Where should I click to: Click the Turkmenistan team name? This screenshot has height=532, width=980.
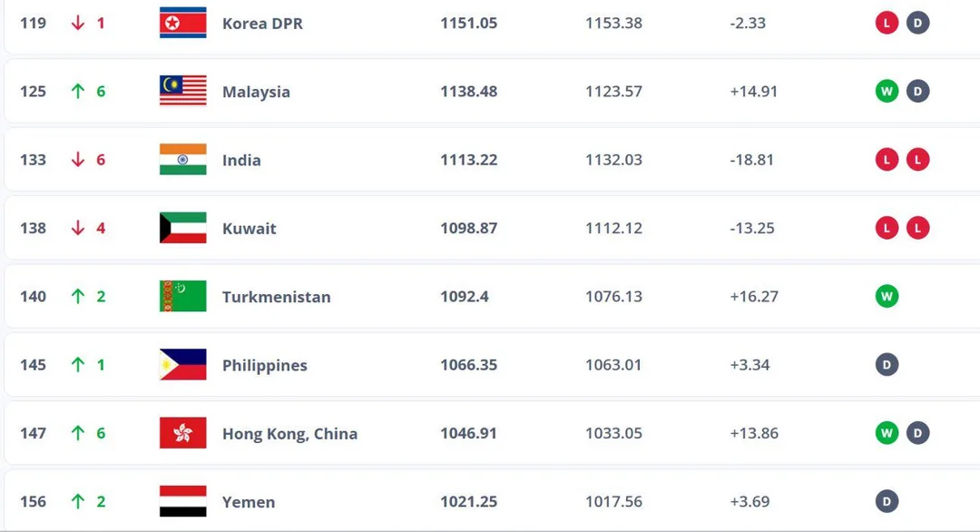click(x=276, y=297)
